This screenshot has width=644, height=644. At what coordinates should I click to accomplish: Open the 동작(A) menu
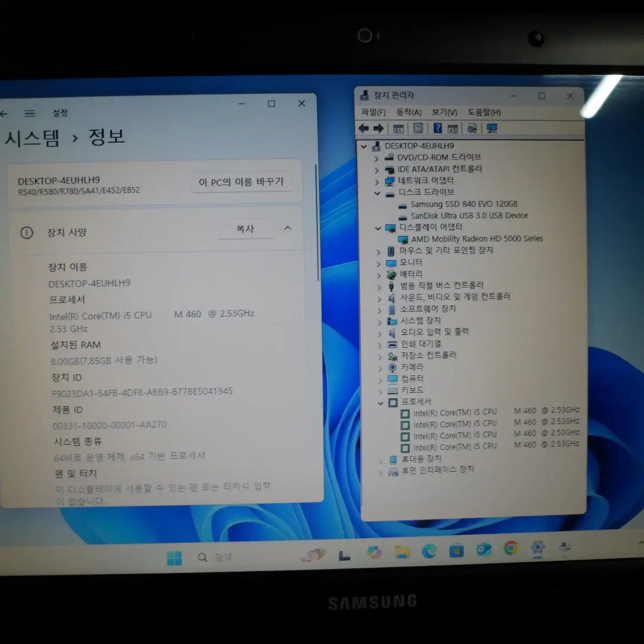click(409, 112)
